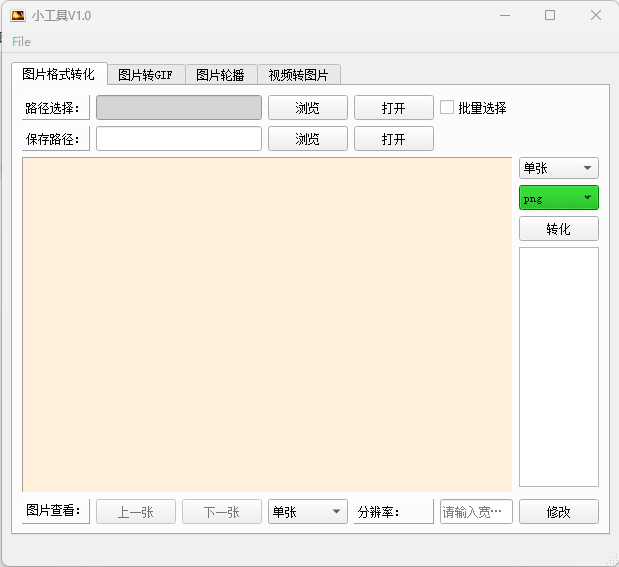Click 浏览 button beside 保存路径

308,139
